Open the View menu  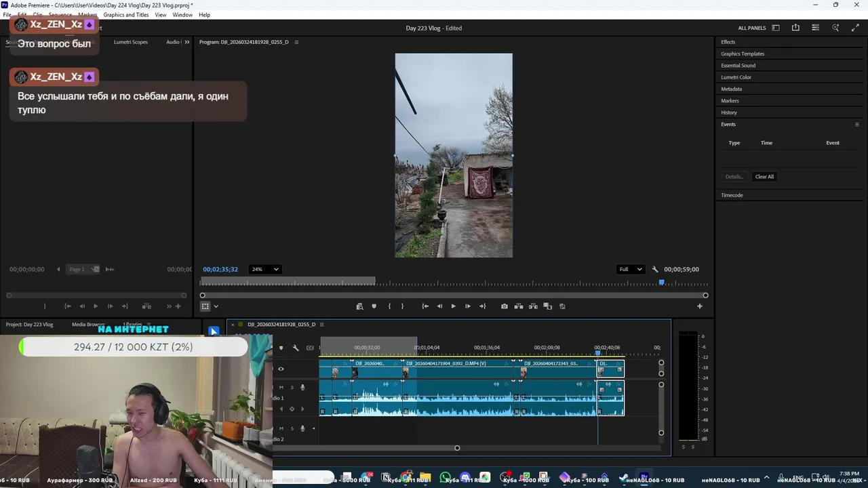pos(161,15)
